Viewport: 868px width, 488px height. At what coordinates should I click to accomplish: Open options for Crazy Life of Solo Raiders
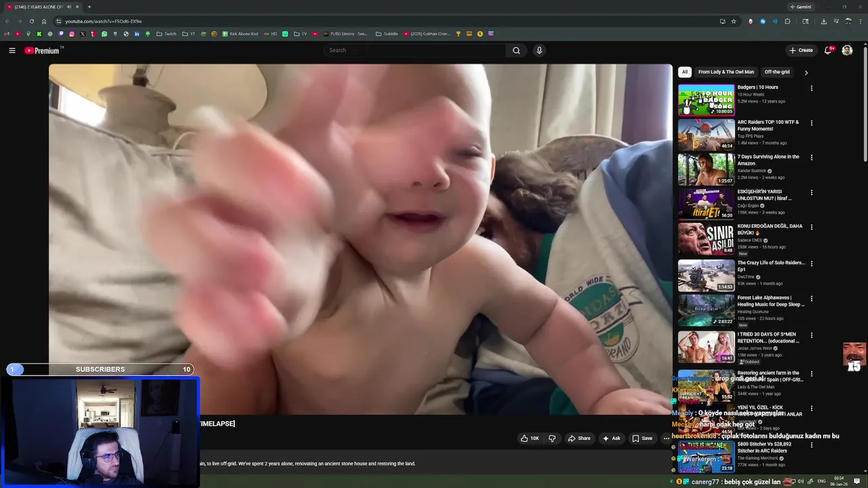(811, 264)
